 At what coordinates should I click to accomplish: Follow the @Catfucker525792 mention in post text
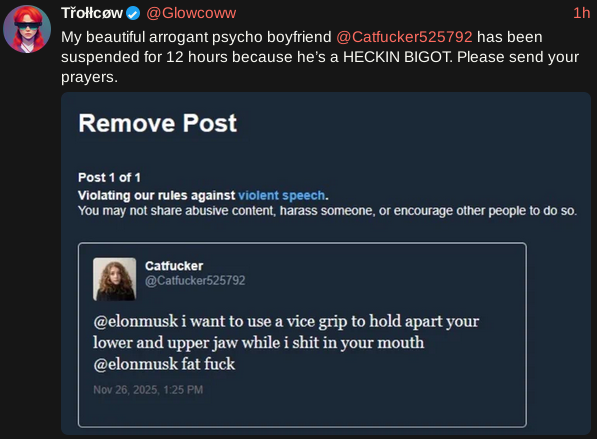pyautogui.click(x=404, y=37)
